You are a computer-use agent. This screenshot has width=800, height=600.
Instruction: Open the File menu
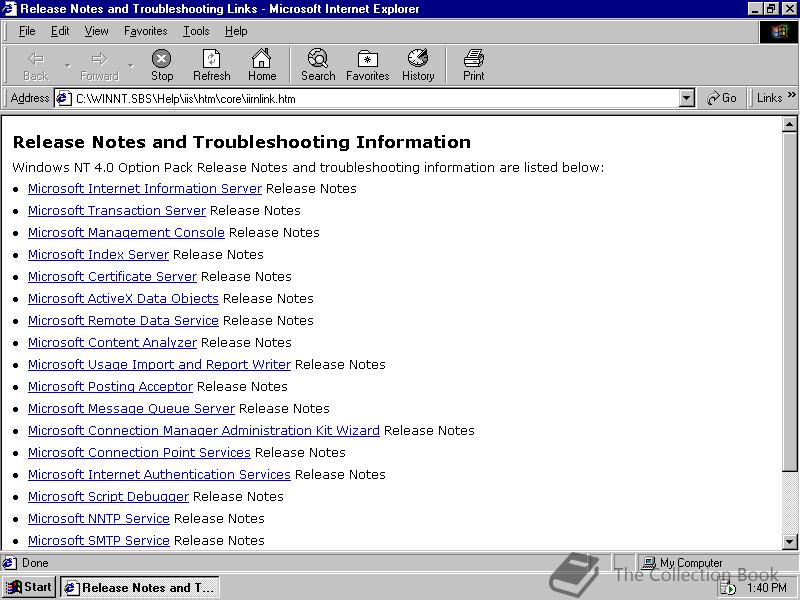(27, 31)
